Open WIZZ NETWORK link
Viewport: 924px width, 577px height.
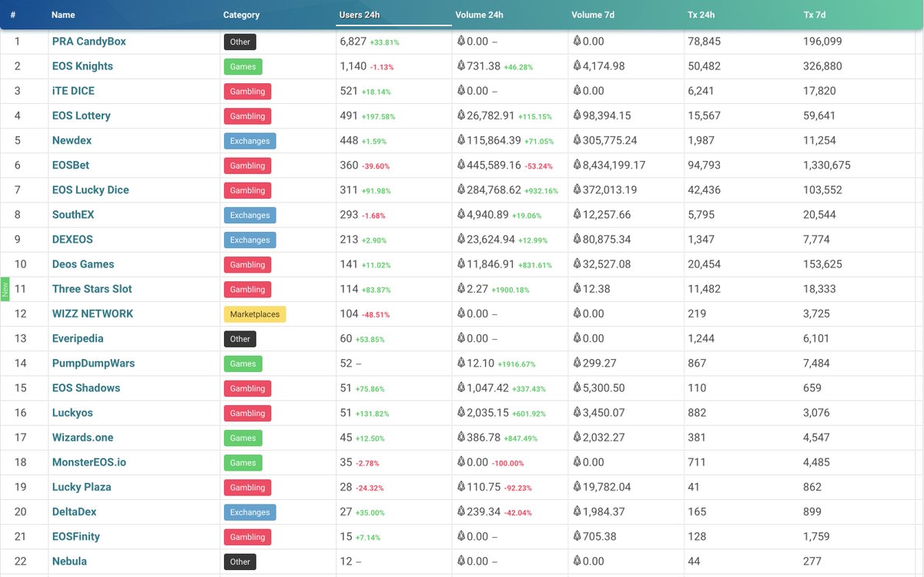coord(92,314)
